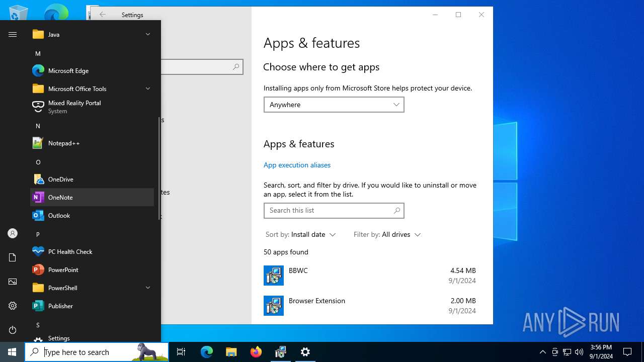The width and height of the screenshot is (644, 362).
Task: Select the Browser Extension app entry
Action: [x=370, y=306]
